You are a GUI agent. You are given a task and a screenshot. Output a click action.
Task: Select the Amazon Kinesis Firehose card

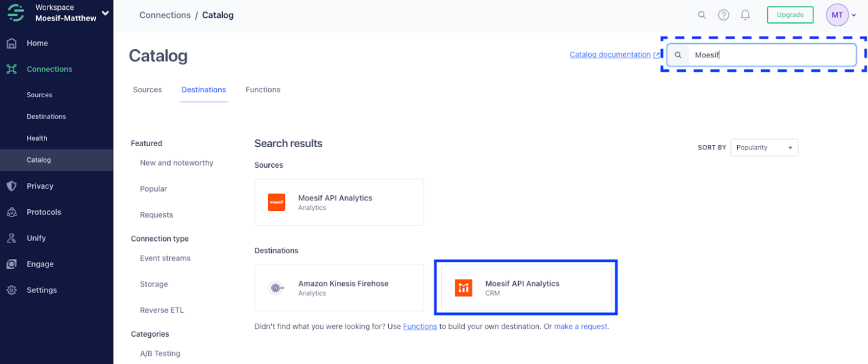[x=339, y=288]
